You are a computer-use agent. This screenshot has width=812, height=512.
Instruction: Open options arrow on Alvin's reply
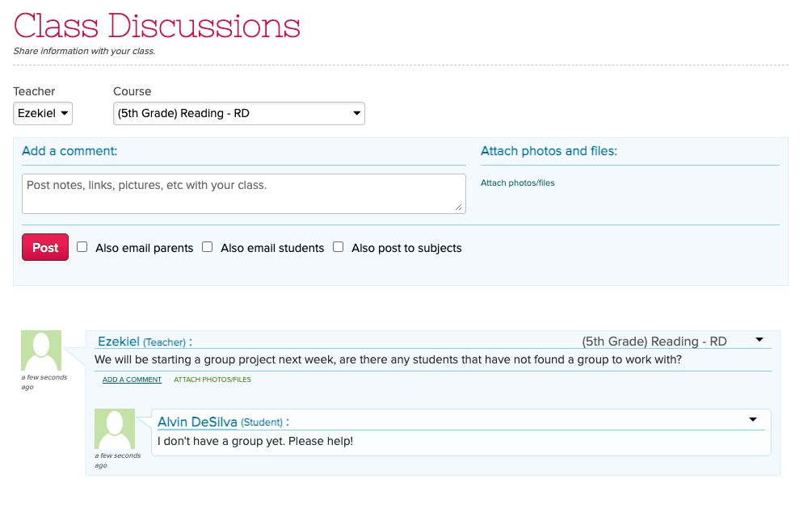pos(753,419)
